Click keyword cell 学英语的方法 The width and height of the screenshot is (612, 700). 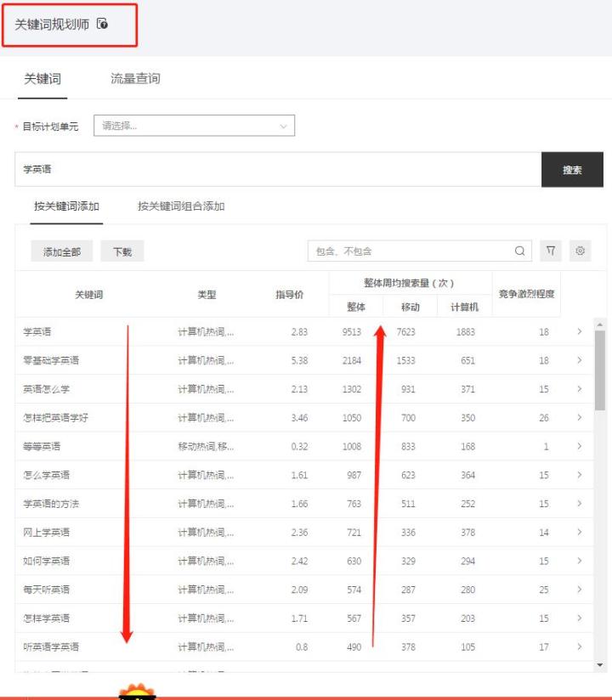[x=51, y=504]
